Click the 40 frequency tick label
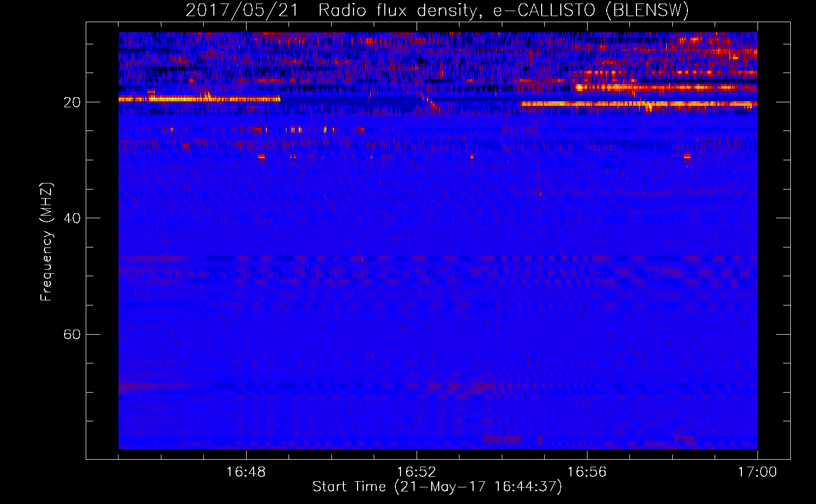 click(72, 218)
